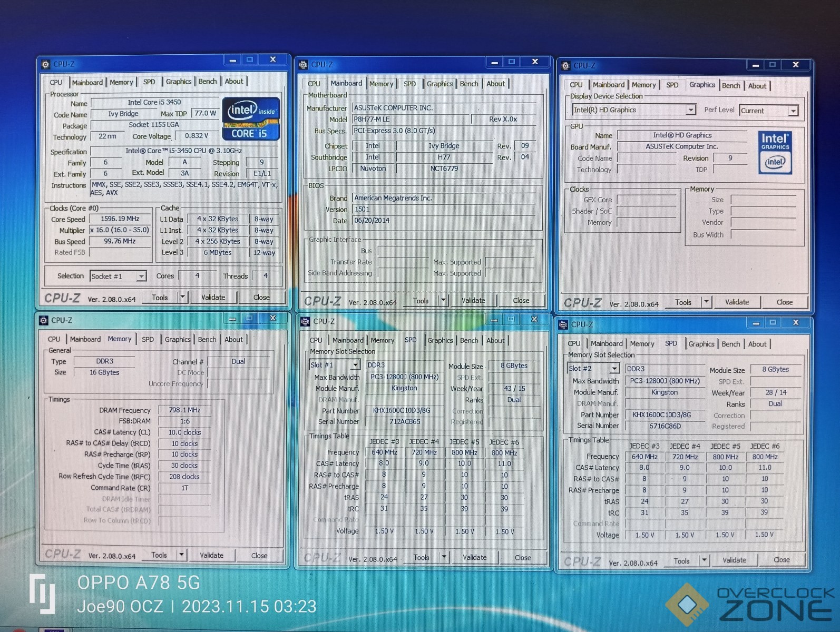
Task: Click Close button in the Graphics window
Action: pyautogui.click(x=784, y=302)
